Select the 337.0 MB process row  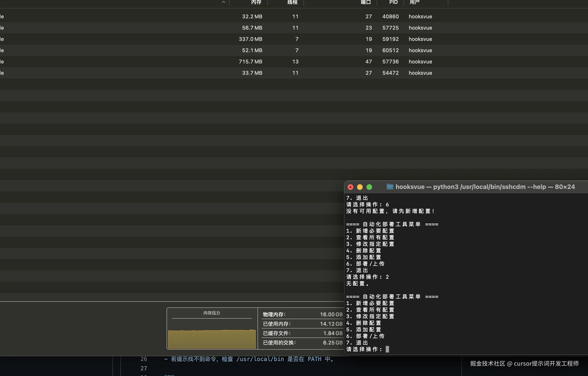tap(250, 39)
